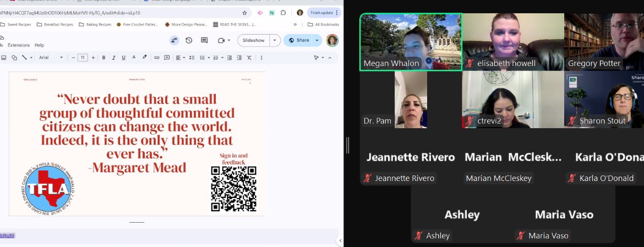Click the font size field showing 11

tap(83, 58)
